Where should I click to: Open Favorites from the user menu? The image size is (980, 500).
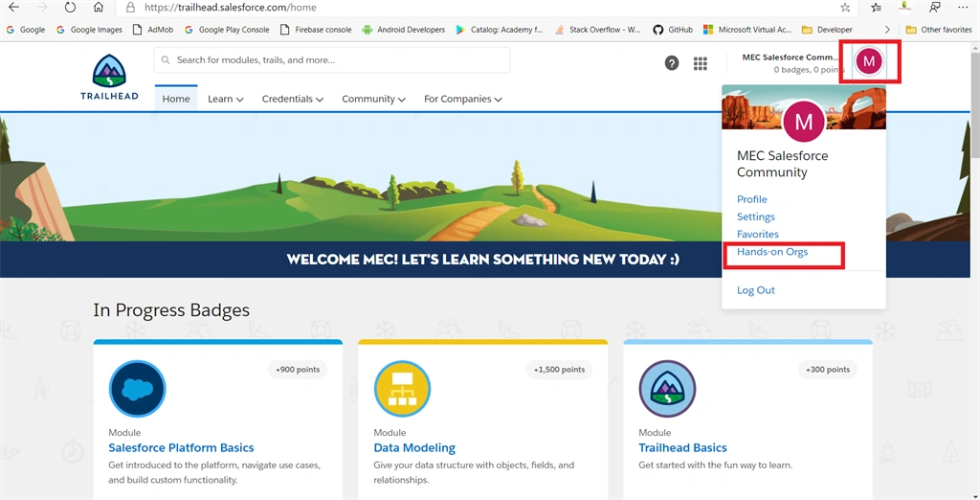pyautogui.click(x=758, y=234)
